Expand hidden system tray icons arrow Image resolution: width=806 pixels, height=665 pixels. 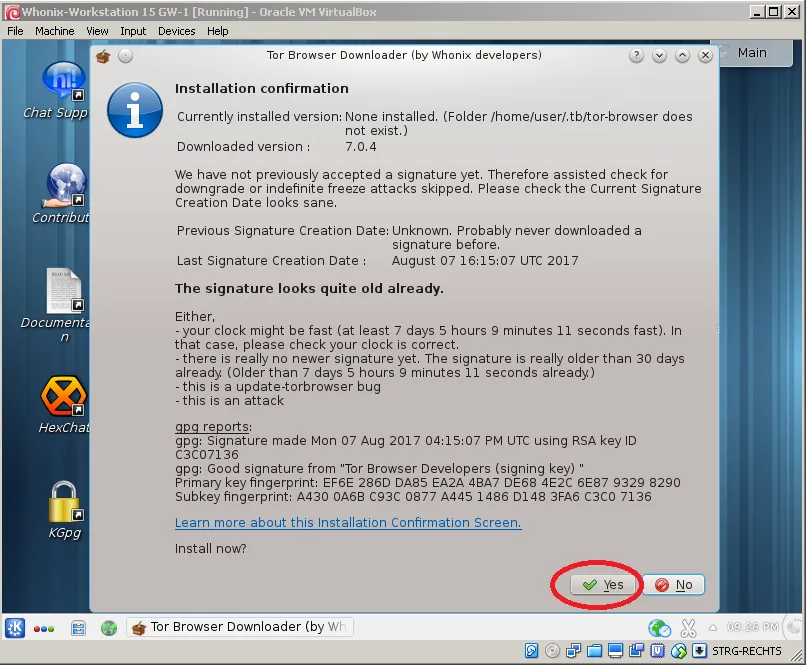[x=713, y=627]
